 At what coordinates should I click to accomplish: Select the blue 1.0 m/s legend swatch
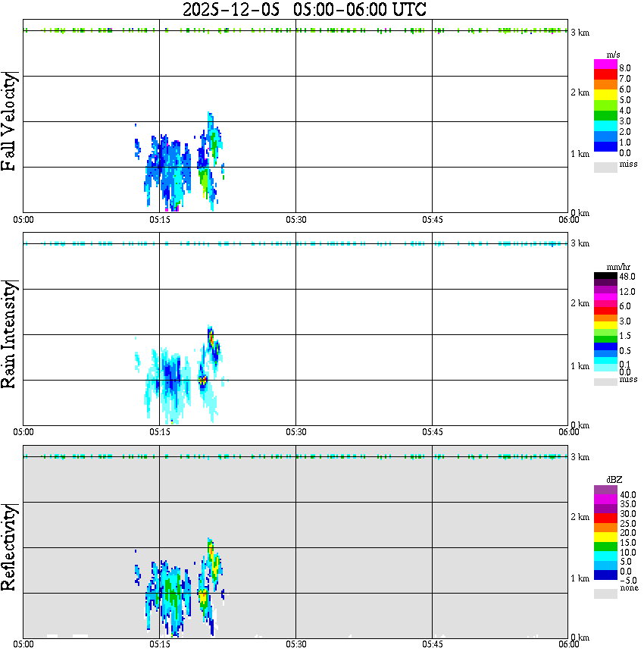click(x=605, y=137)
